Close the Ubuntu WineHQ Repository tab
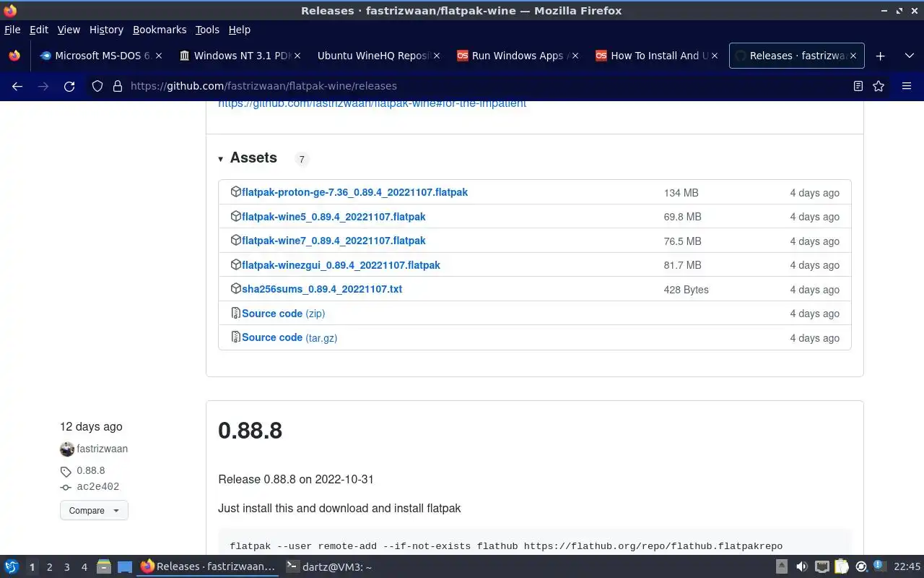Image resolution: width=924 pixels, height=578 pixels. (437, 56)
